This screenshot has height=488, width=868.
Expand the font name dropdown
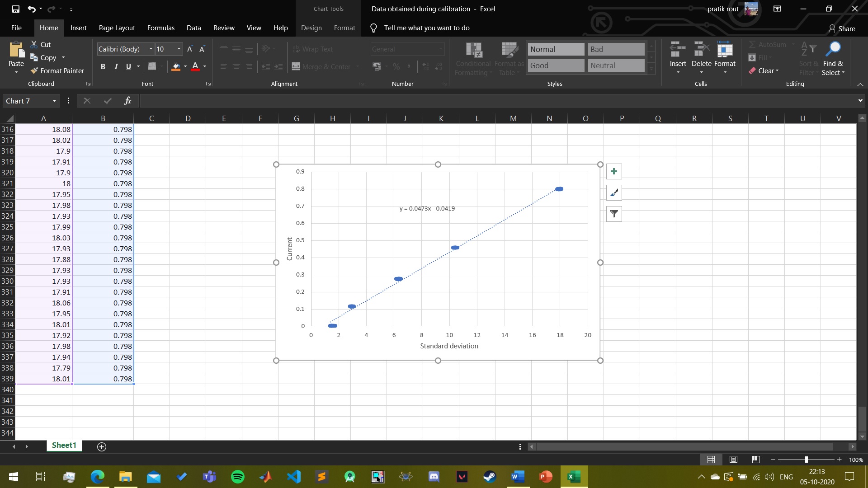pyautogui.click(x=151, y=49)
